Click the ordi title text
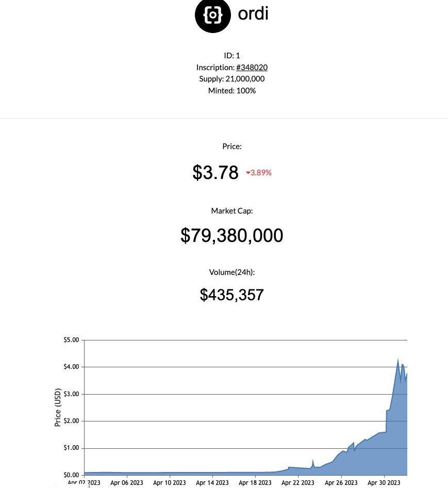 253,14
